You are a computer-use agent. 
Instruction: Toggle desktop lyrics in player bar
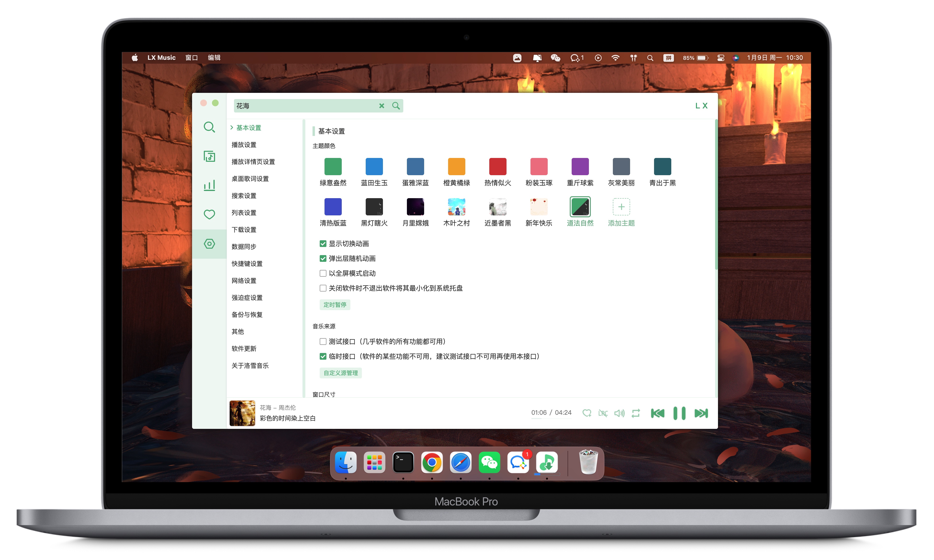(x=603, y=413)
